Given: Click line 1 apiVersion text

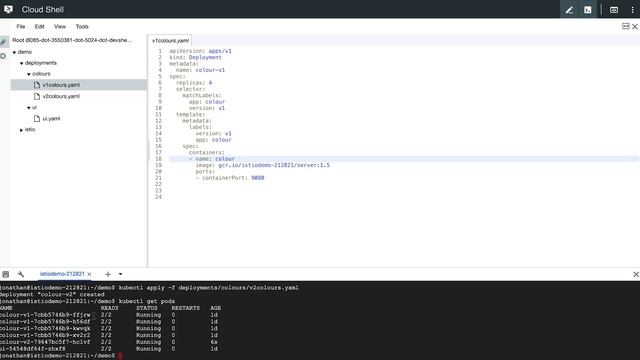Looking at the screenshot, I should [x=200, y=51].
